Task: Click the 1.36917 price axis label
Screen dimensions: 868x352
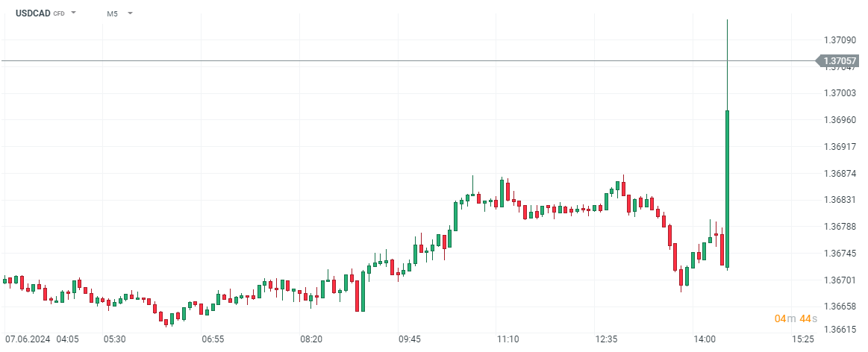Action: (839, 146)
